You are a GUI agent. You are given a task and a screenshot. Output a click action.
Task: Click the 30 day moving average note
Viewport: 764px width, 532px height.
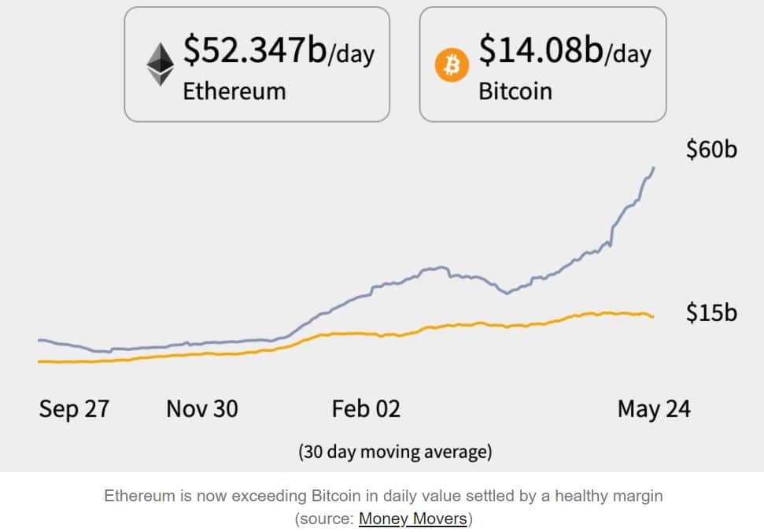point(395,452)
